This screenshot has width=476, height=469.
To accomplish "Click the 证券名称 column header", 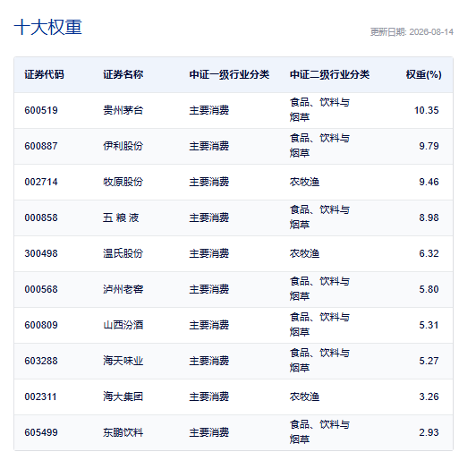I will (123, 74).
